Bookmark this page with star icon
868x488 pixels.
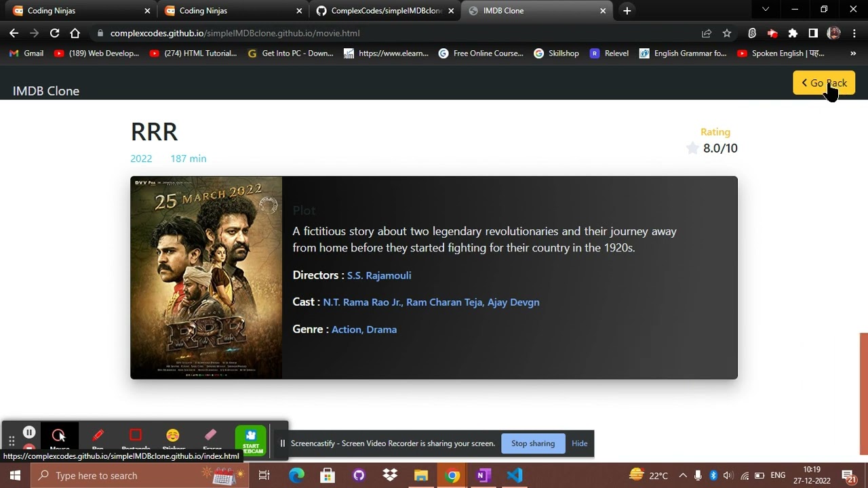point(727,33)
